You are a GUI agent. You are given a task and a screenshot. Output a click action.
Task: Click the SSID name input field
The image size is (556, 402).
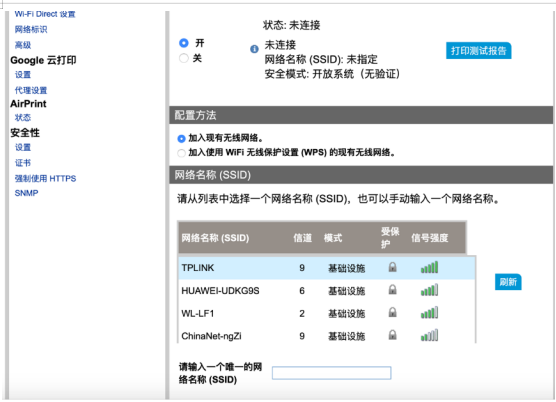tap(332, 373)
